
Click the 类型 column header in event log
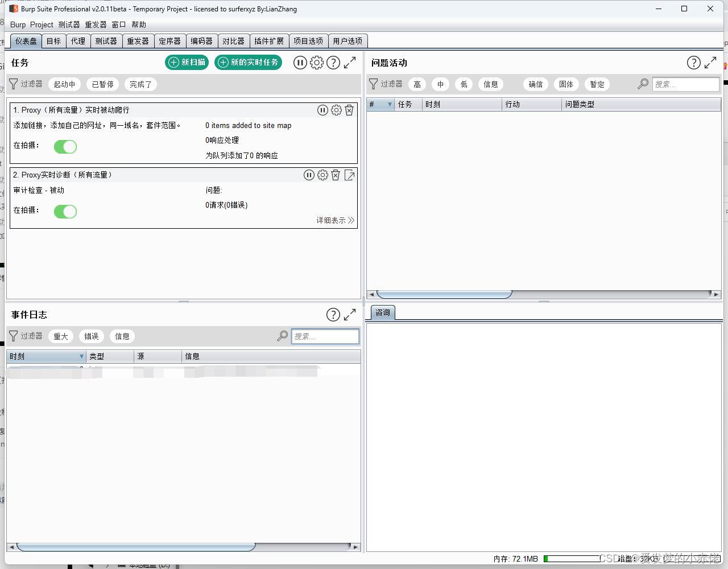[110, 357]
